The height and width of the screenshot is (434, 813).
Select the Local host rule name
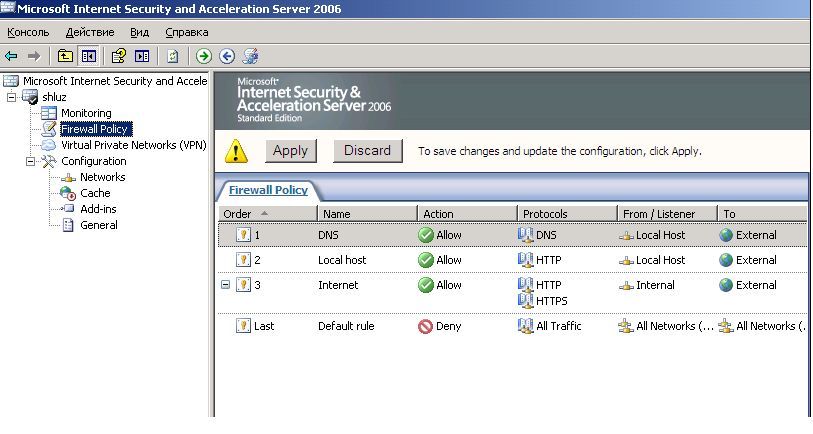[x=342, y=260]
